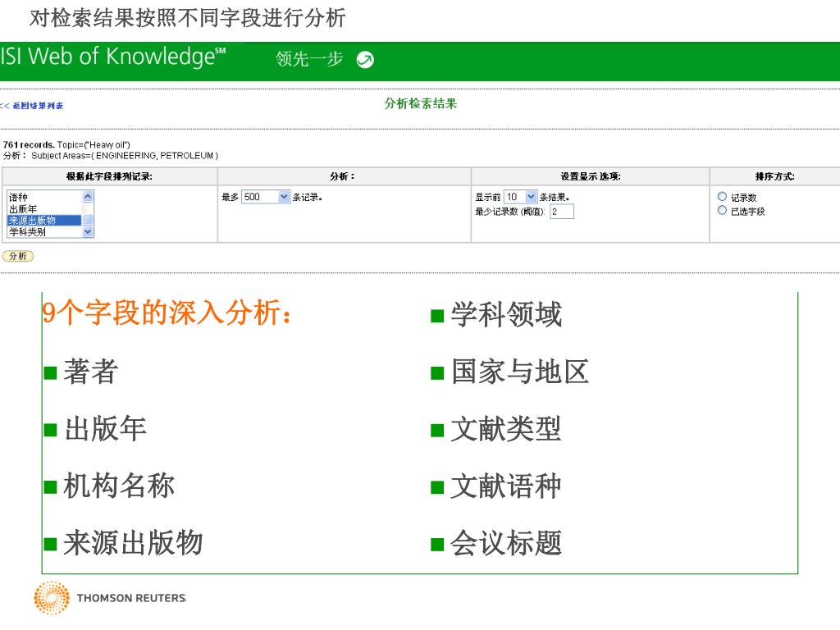Click the ISI Web of Knowledge logo
Viewport: 840px width, 630px height.
point(113,57)
